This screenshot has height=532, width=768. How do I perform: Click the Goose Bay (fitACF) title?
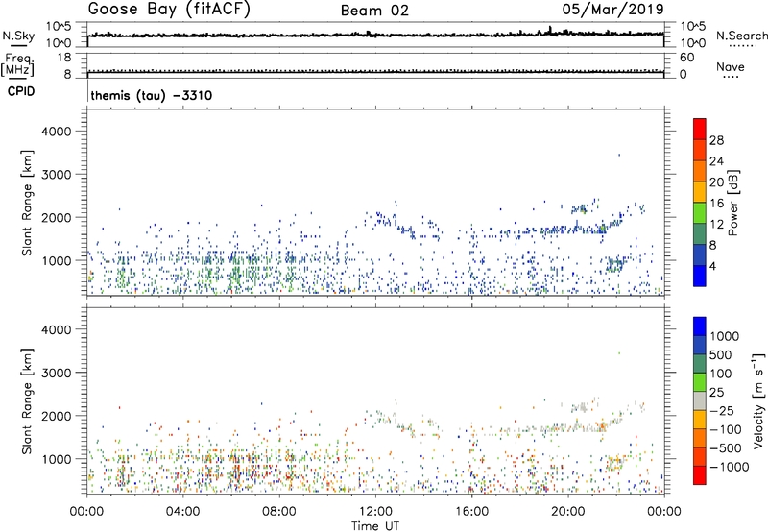pos(169,10)
